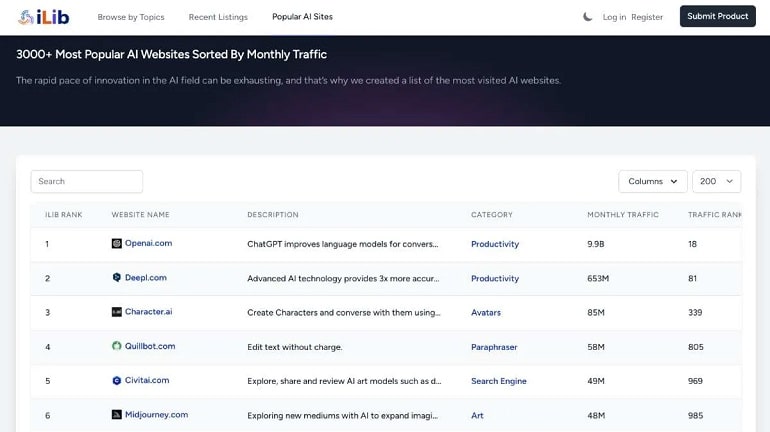The width and height of the screenshot is (770, 432).
Task: Click the Deepl.com favicon icon
Action: pyautogui.click(x=116, y=277)
